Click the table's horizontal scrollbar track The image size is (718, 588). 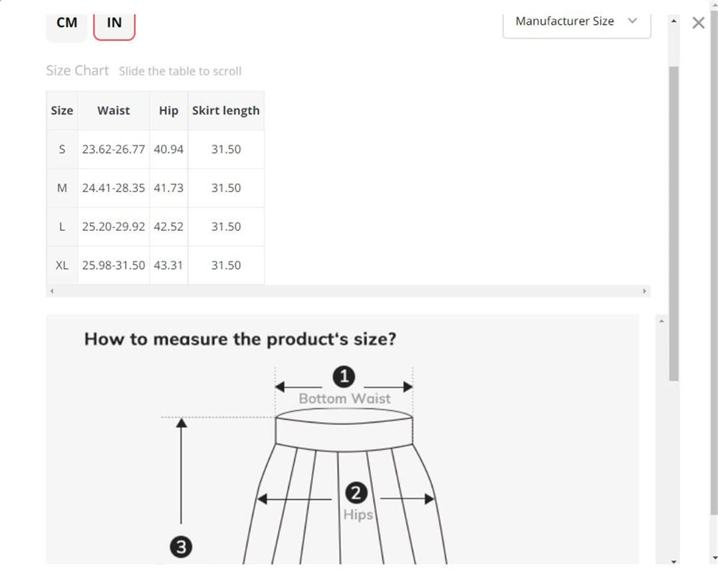point(348,291)
